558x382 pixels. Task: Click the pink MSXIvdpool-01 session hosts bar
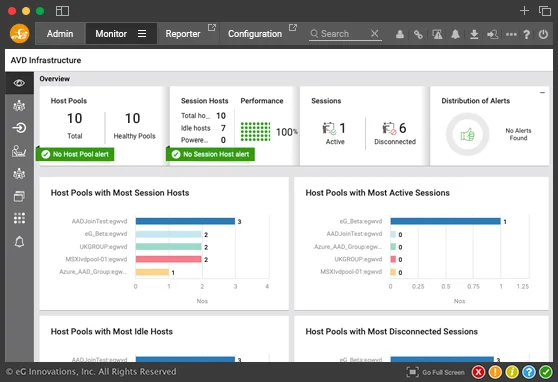(x=169, y=259)
